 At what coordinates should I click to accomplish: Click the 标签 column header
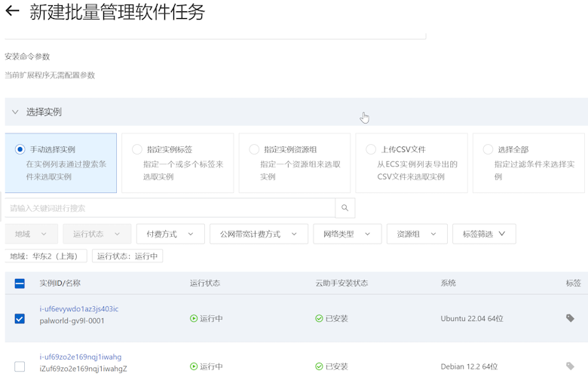574,283
